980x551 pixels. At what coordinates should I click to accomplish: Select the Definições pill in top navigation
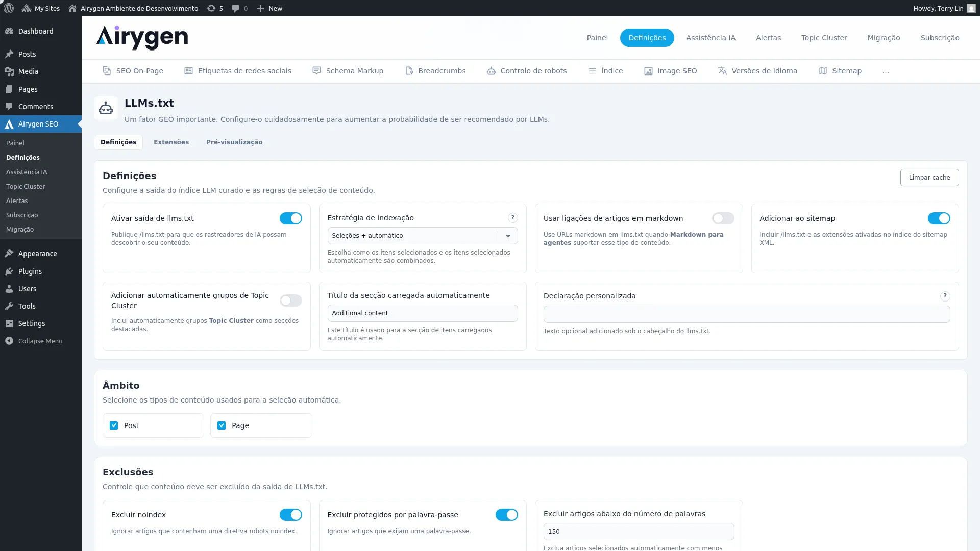click(x=647, y=38)
